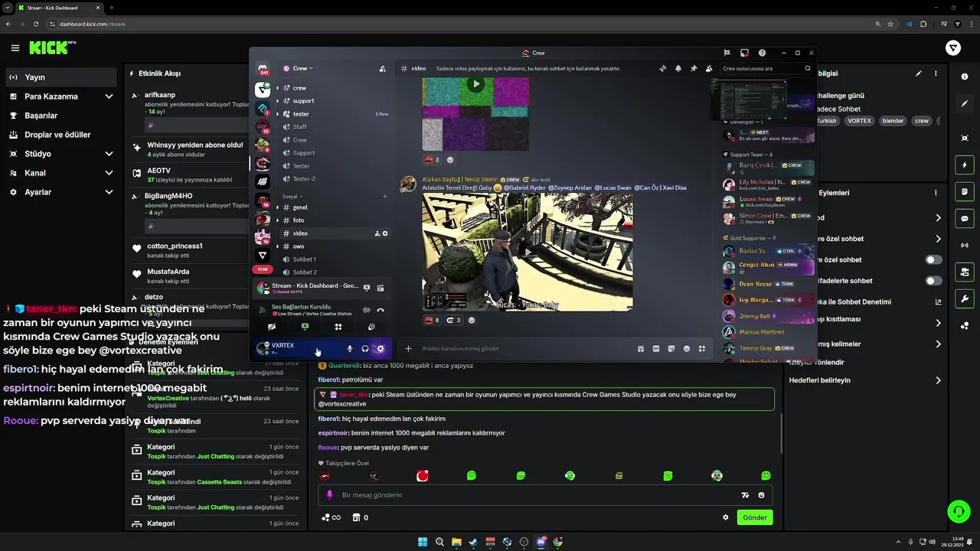
Task: Open Windows Start menu
Action: point(423,542)
